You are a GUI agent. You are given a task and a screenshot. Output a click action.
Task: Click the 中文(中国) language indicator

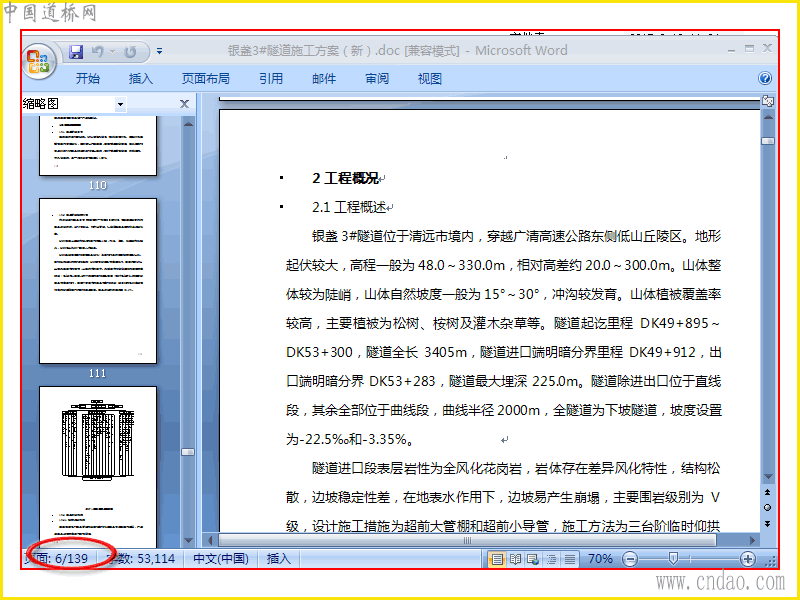coord(221,559)
